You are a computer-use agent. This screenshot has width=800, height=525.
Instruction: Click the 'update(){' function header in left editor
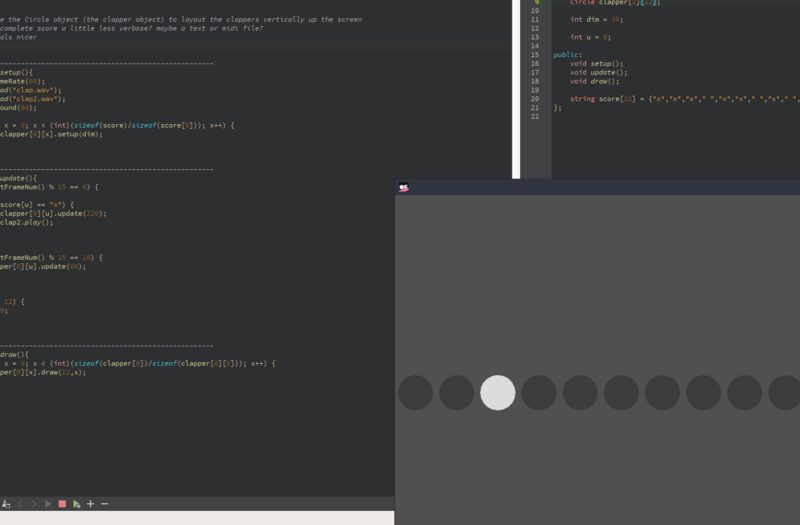pos(18,178)
